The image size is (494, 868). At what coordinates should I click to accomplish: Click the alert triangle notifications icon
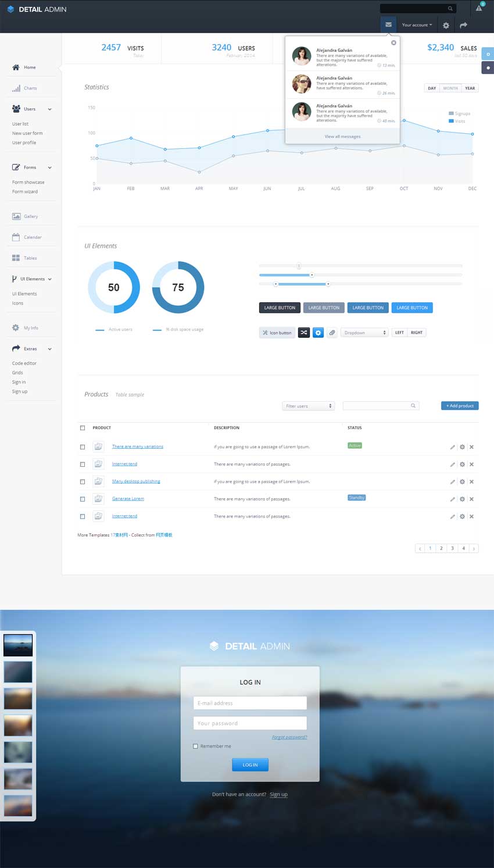click(479, 8)
